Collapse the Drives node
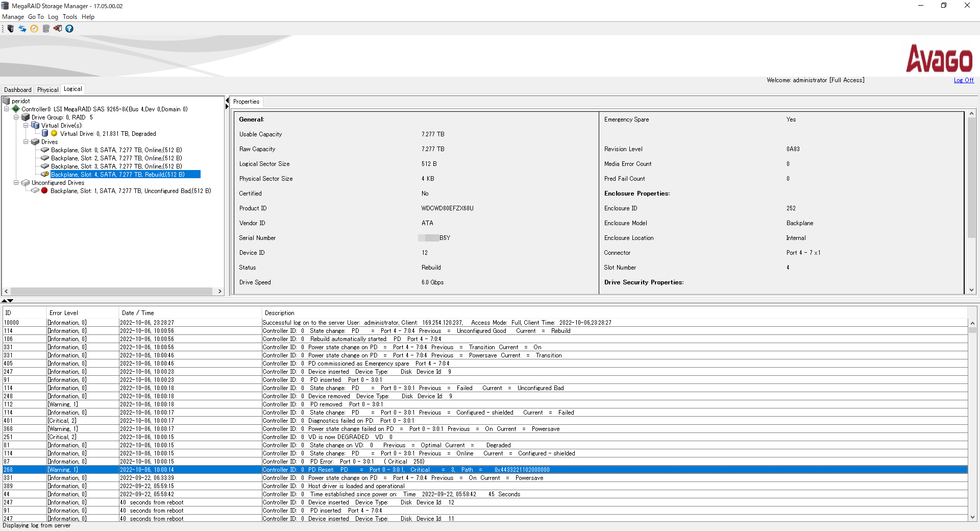The height and width of the screenshot is (531, 980). (x=26, y=142)
